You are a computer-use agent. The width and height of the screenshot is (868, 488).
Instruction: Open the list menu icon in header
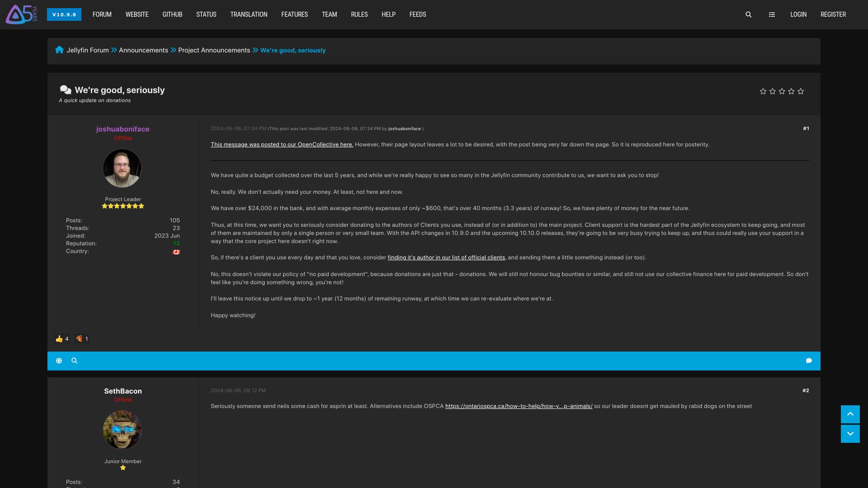[772, 14]
